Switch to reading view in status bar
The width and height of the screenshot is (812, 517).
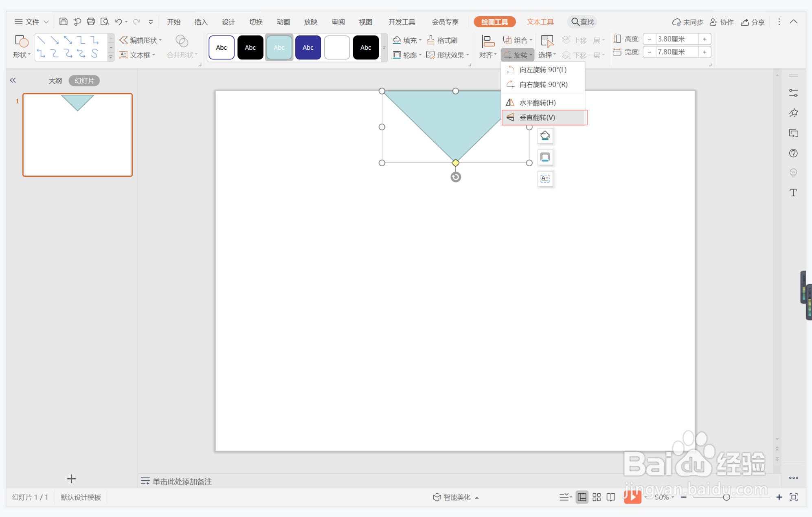pos(611,497)
